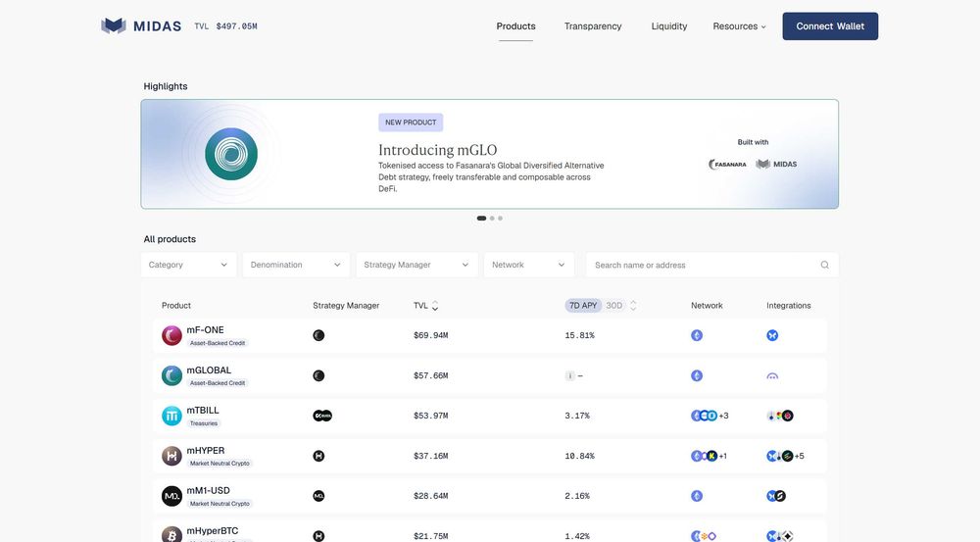
Task: Open the Introducing mGLO headline
Action: pos(437,150)
